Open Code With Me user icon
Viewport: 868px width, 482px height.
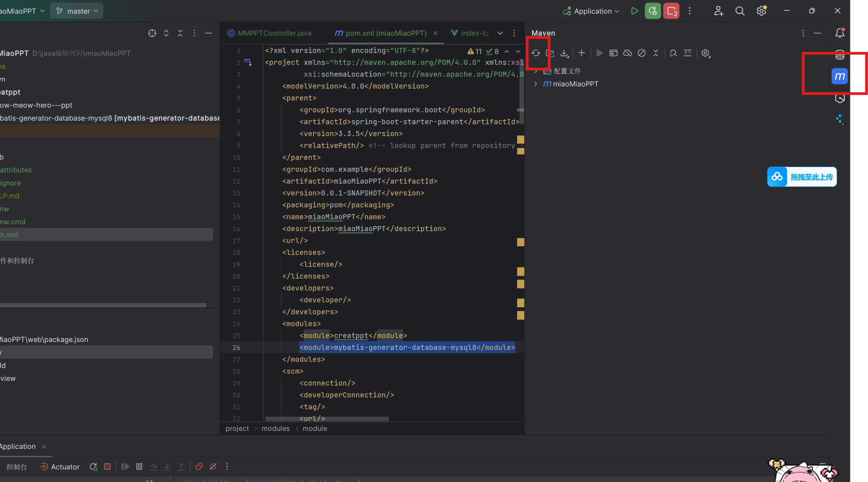(719, 11)
